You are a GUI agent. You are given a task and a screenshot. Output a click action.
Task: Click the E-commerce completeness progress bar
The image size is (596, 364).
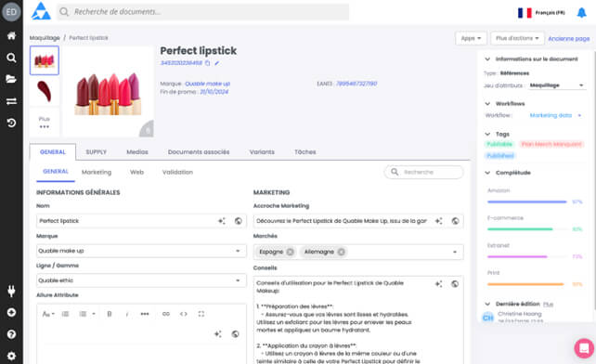click(526, 229)
